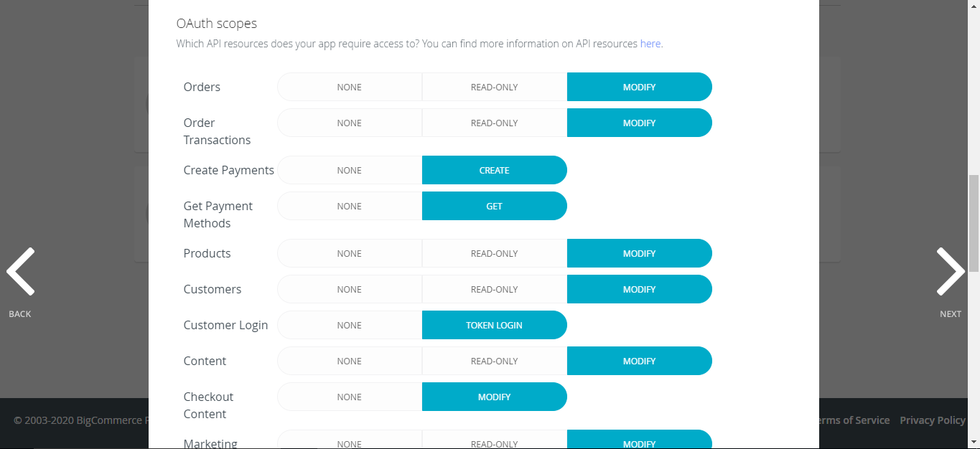Set Orders scope to None
Viewport: 980px width, 449px height.
point(350,87)
